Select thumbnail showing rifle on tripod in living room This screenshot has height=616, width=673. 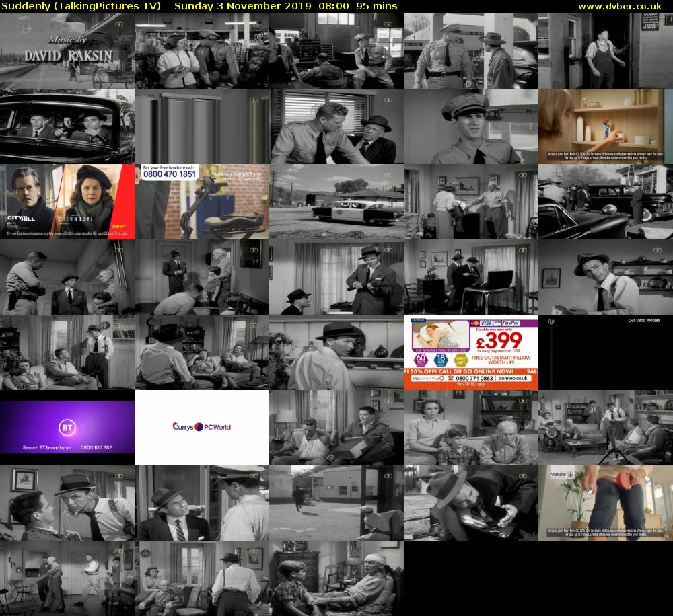pos(606,428)
